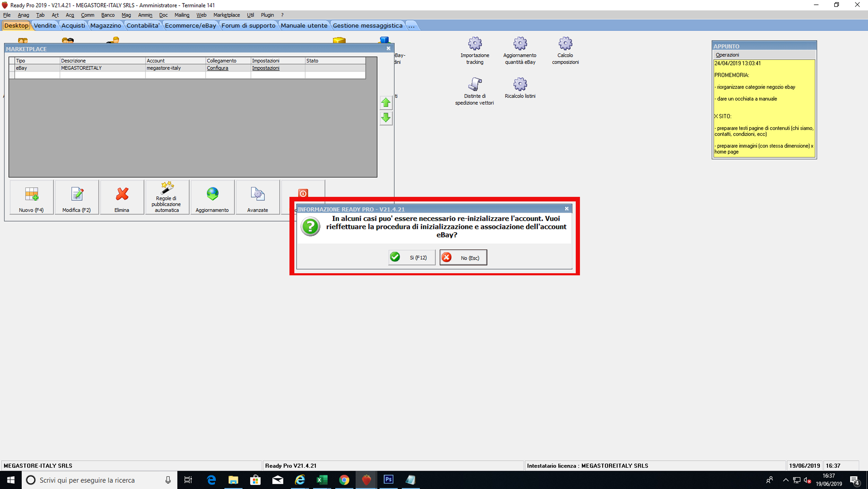Show more tabs with ... button

[x=412, y=26]
